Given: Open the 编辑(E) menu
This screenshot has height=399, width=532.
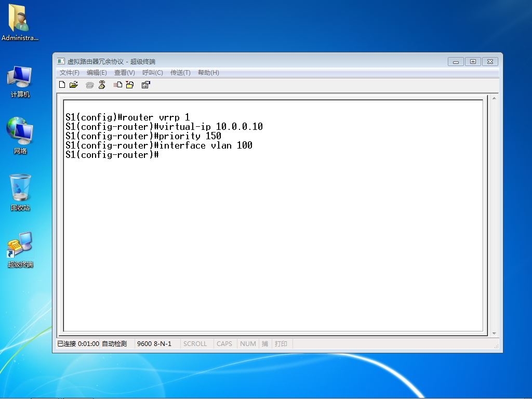Looking at the screenshot, I should pyautogui.click(x=97, y=73).
